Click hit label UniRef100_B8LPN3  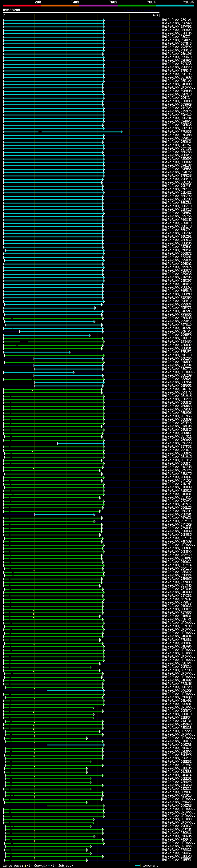[x=177, y=294]
